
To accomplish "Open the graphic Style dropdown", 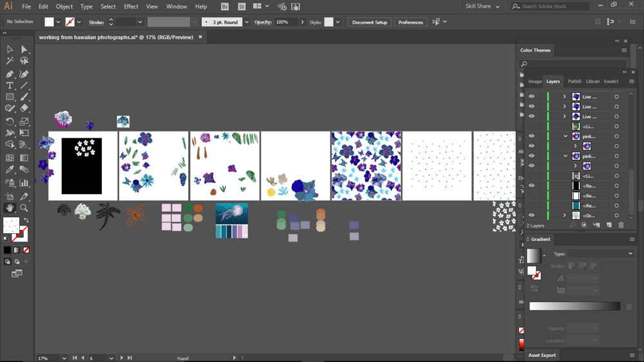I will (337, 22).
